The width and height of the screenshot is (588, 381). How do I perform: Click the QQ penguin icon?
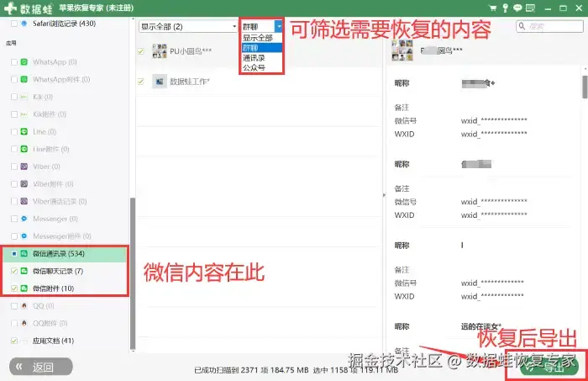24,306
